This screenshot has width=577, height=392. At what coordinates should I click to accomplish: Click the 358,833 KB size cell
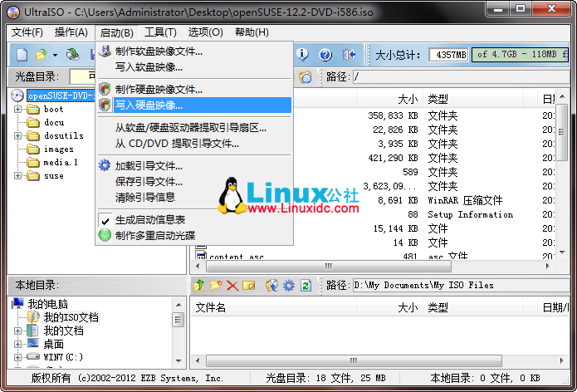click(x=393, y=115)
